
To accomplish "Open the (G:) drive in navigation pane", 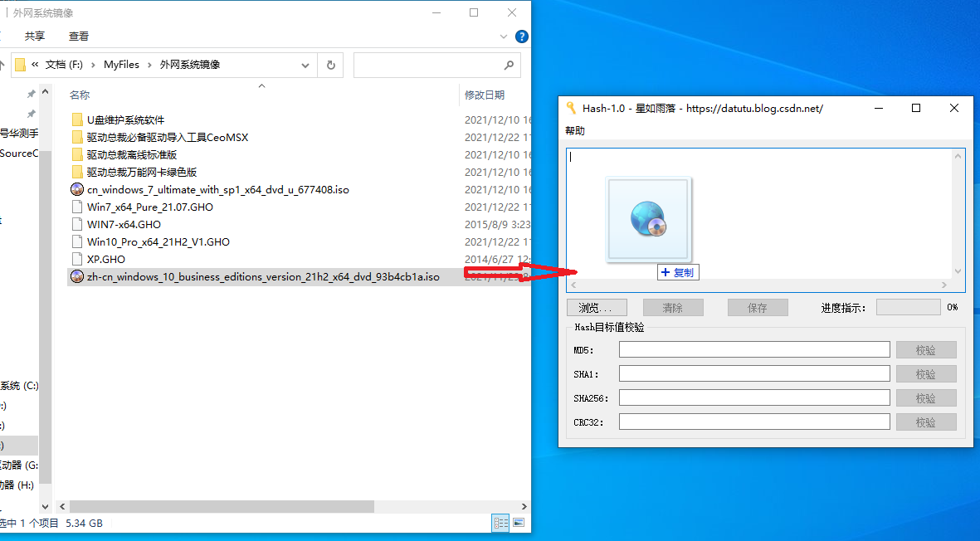I will [19, 465].
